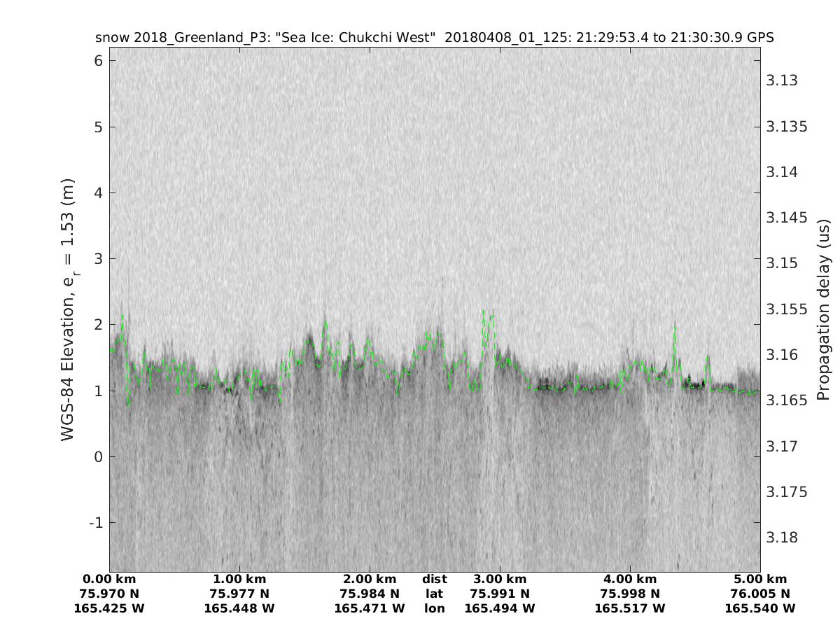Viewport: 840px width, 630px height.
Task: Click the "lon" legend label on x-axis
Action: coord(434,608)
